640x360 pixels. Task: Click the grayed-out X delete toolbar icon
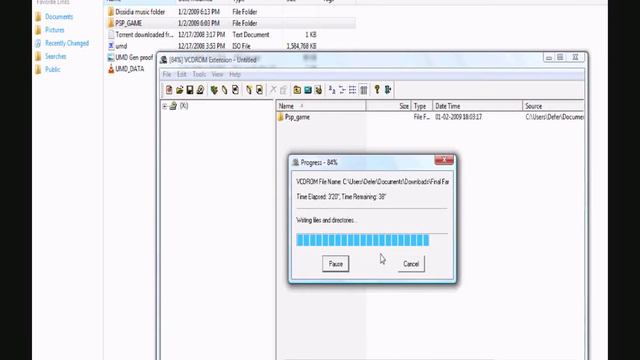pos(273,90)
